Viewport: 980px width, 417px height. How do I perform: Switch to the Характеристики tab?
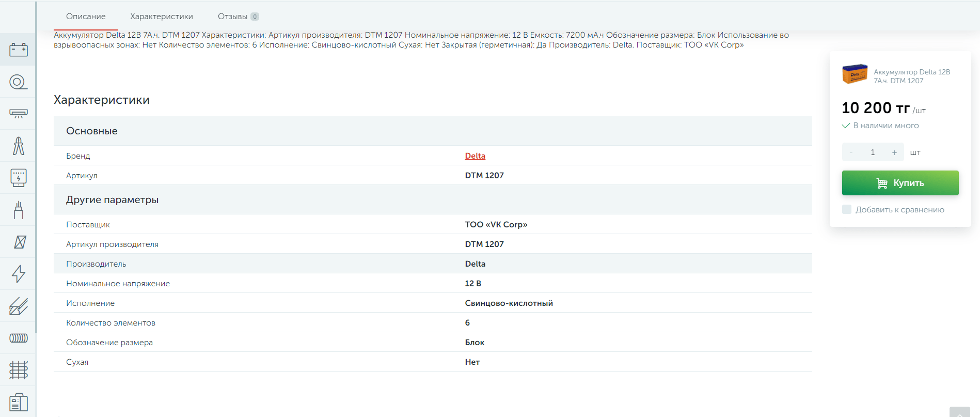tap(162, 17)
